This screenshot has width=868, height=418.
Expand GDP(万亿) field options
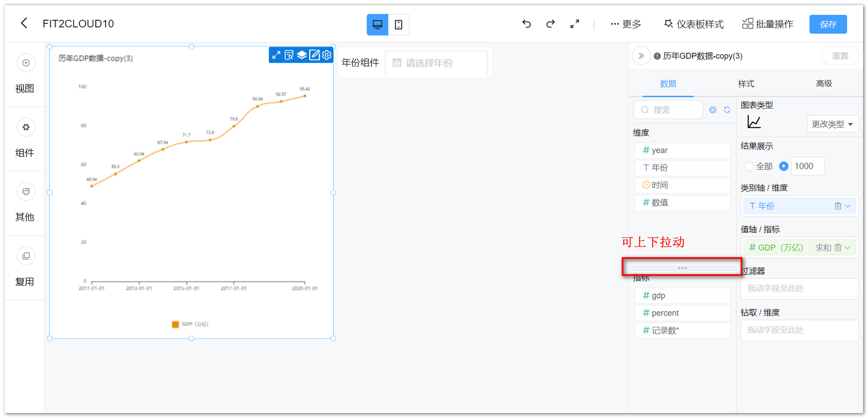click(847, 248)
